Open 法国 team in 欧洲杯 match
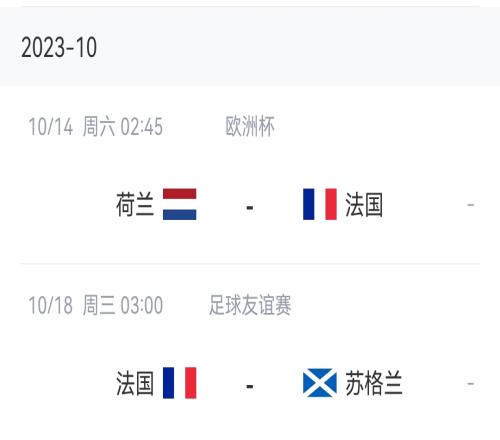Viewport: 500px width, 440px height. coord(364,204)
